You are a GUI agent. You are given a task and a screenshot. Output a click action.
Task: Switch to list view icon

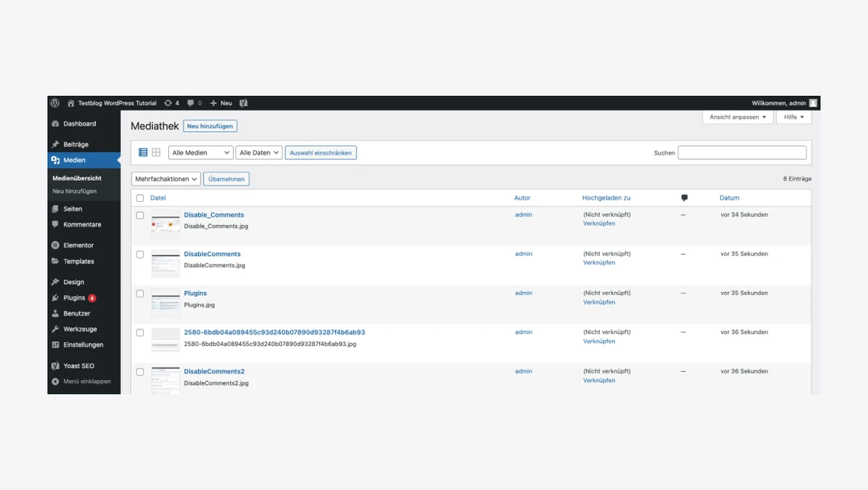[x=143, y=152]
